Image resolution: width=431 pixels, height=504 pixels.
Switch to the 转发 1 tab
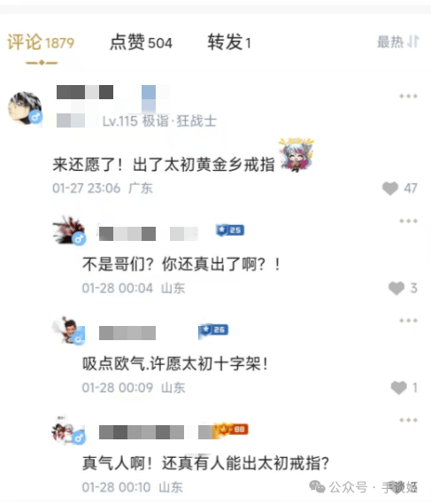229,43
